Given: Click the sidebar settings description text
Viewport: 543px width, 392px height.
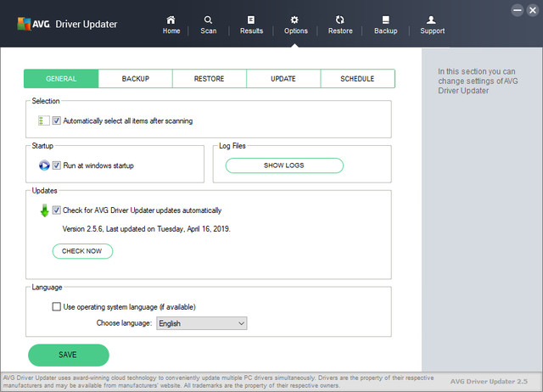Looking at the screenshot, I should point(478,81).
